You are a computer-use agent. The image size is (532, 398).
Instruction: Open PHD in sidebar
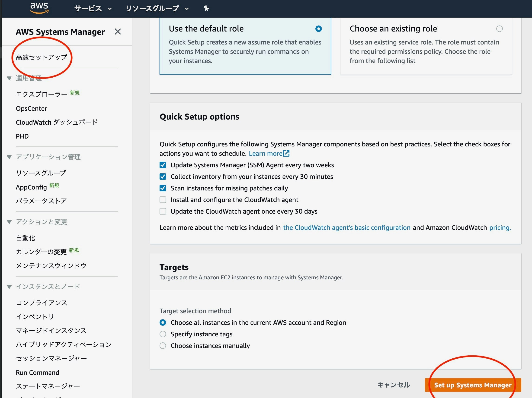click(22, 136)
